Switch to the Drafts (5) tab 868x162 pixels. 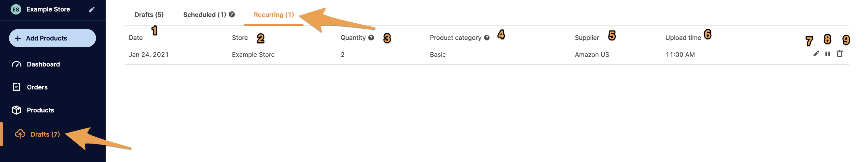point(149,15)
